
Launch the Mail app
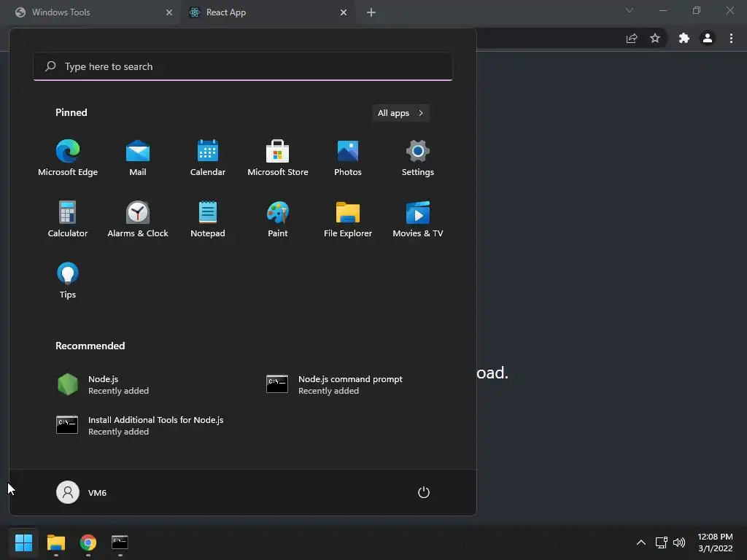pyautogui.click(x=138, y=158)
